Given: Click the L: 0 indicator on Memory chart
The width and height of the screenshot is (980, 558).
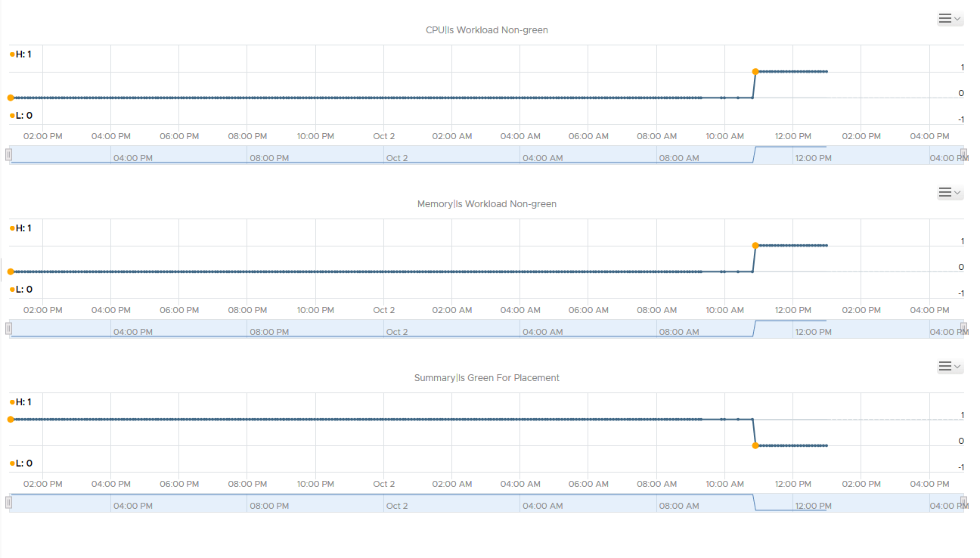Looking at the screenshot, I should pos(21,290).
